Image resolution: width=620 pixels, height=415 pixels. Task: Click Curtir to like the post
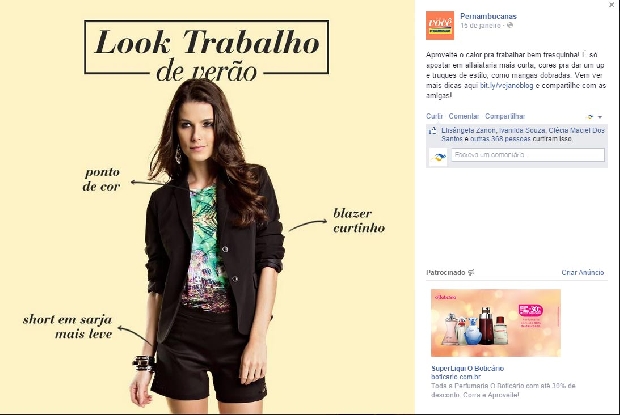point(434,116)
